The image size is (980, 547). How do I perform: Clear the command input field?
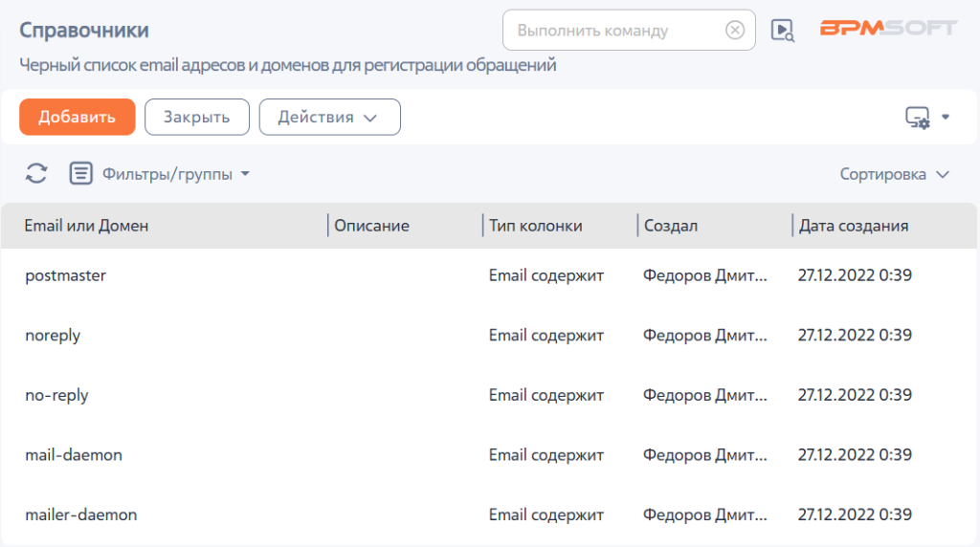click(x=735, y=30)
